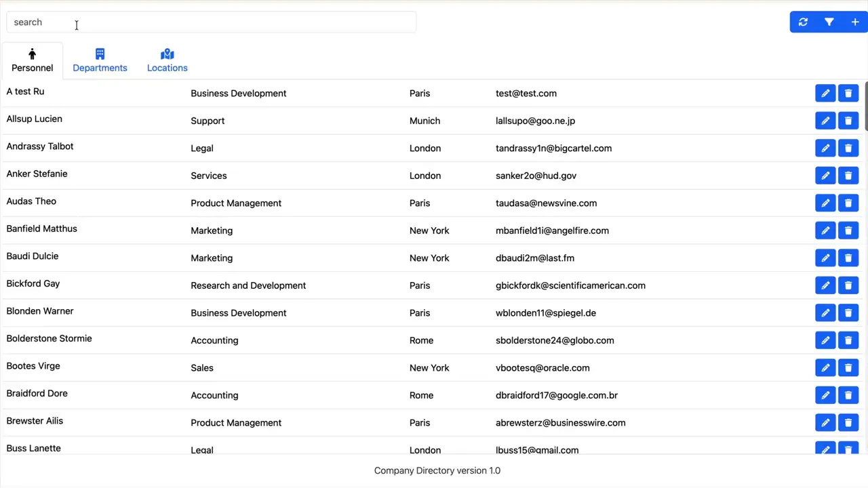Viewport: 868px width, 488px height.
Task: Delete Braidford Dore entry
Action: click(x=848, y=395)
